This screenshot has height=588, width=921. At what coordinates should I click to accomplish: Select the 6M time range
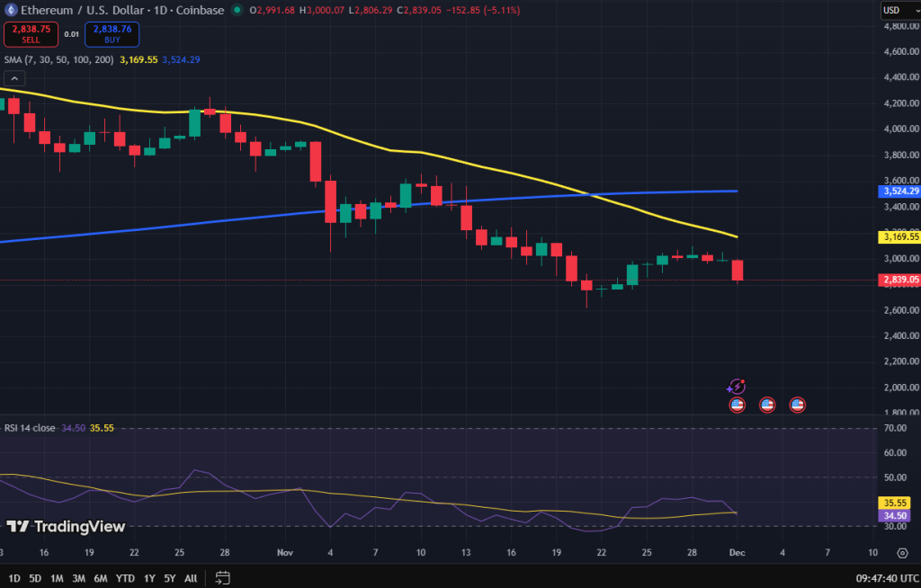tap(101, 578)
